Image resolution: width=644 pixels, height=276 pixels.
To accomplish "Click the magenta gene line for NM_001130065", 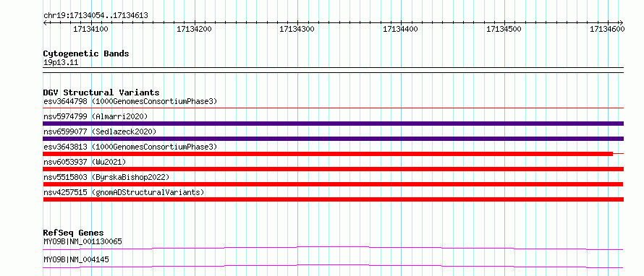I will click(x=333, y=248).
